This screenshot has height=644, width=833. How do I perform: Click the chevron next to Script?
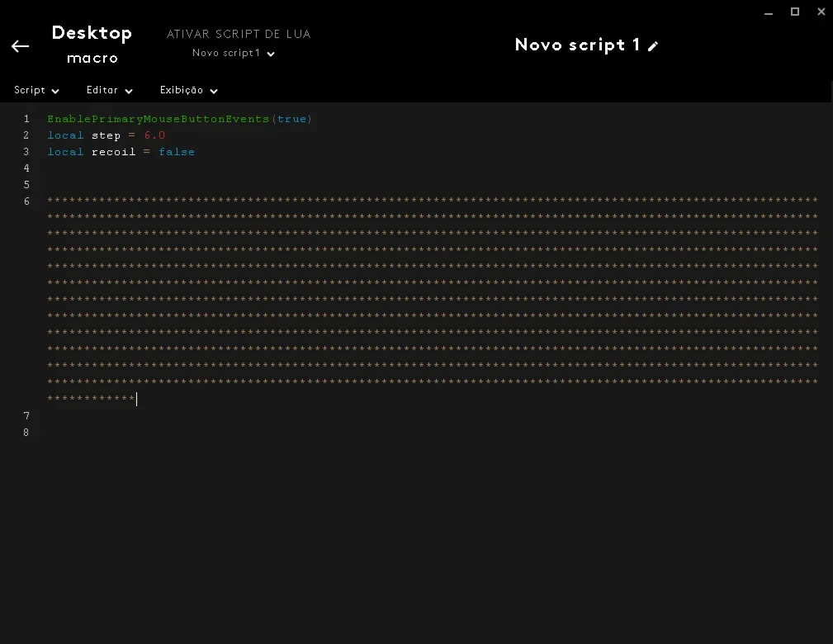pos(55,92)
